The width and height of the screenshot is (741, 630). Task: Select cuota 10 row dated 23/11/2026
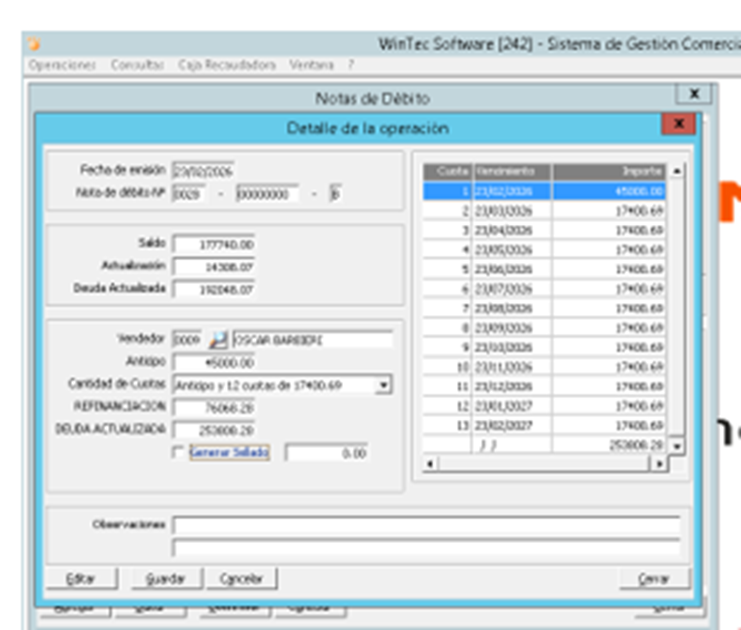(544, 367)
